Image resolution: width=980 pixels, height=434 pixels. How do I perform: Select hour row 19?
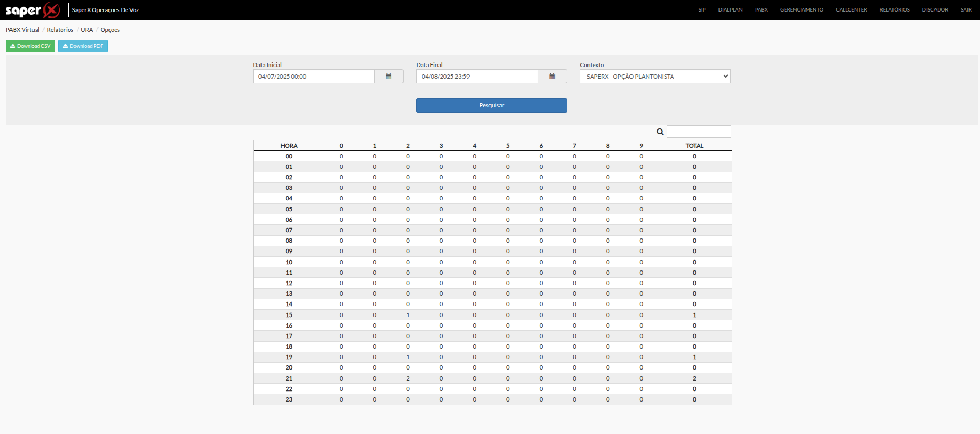click(x=492, y=357)
